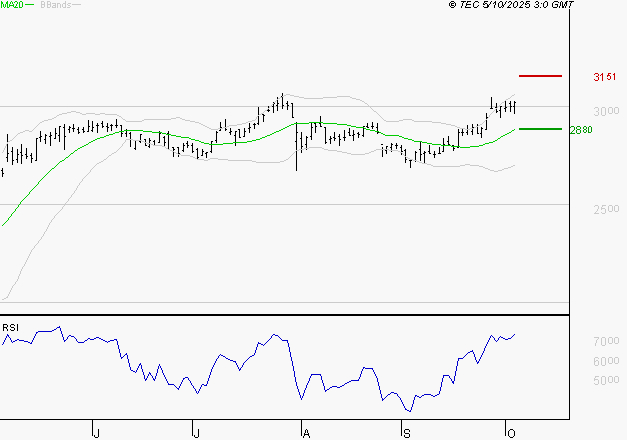Select the O month marker on time axis
This screenshot has width=627, height=440.
[x=508, y=432]
